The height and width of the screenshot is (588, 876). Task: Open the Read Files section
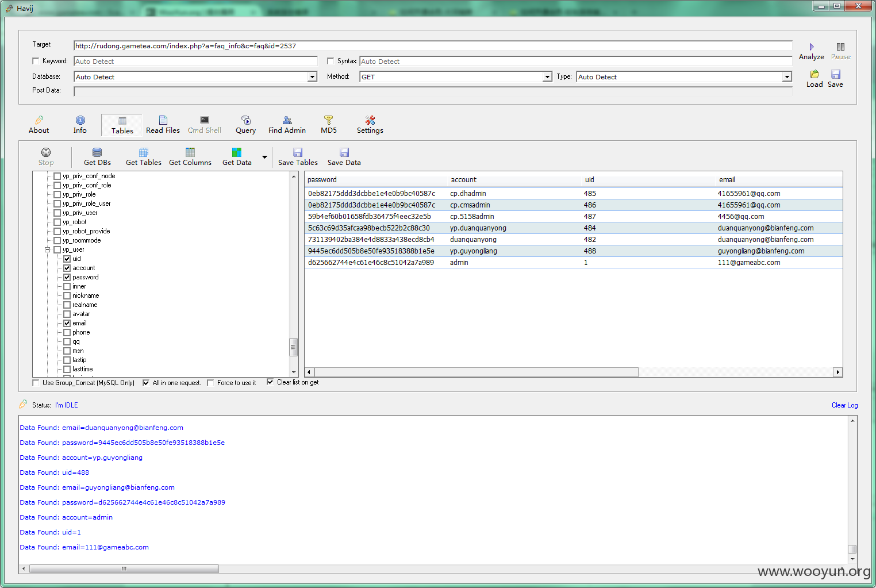163,125
